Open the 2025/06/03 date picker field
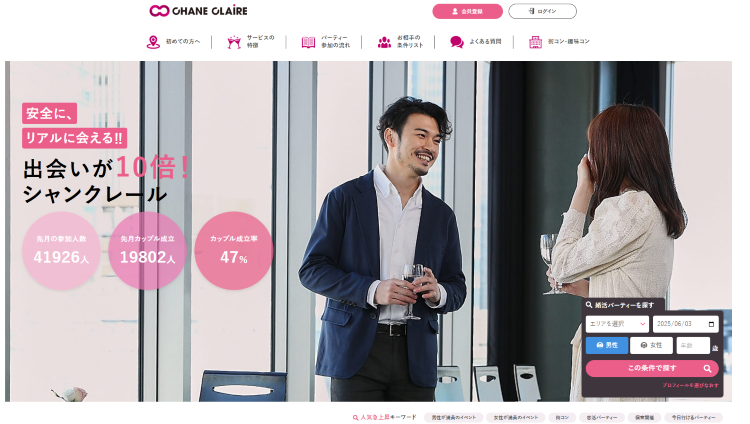Image resolution: width=750 pixels, height=424 pixels. (685, 324)
